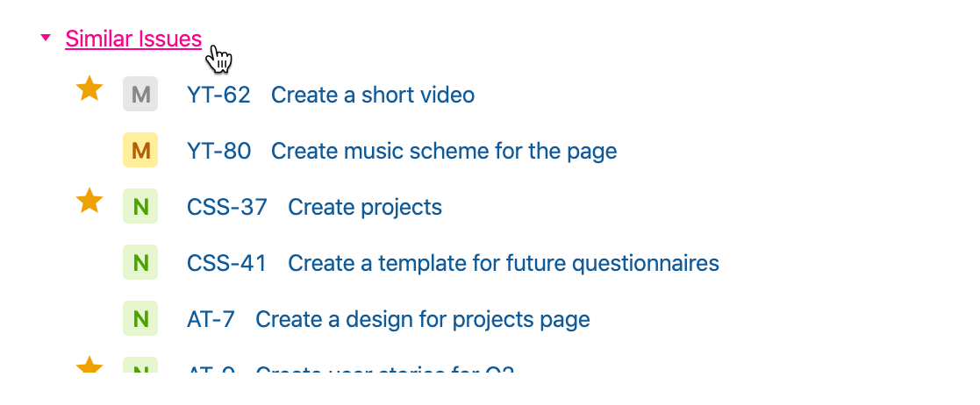Open issue ID CSS-37
Screen dimensions: 980x405
226,207
